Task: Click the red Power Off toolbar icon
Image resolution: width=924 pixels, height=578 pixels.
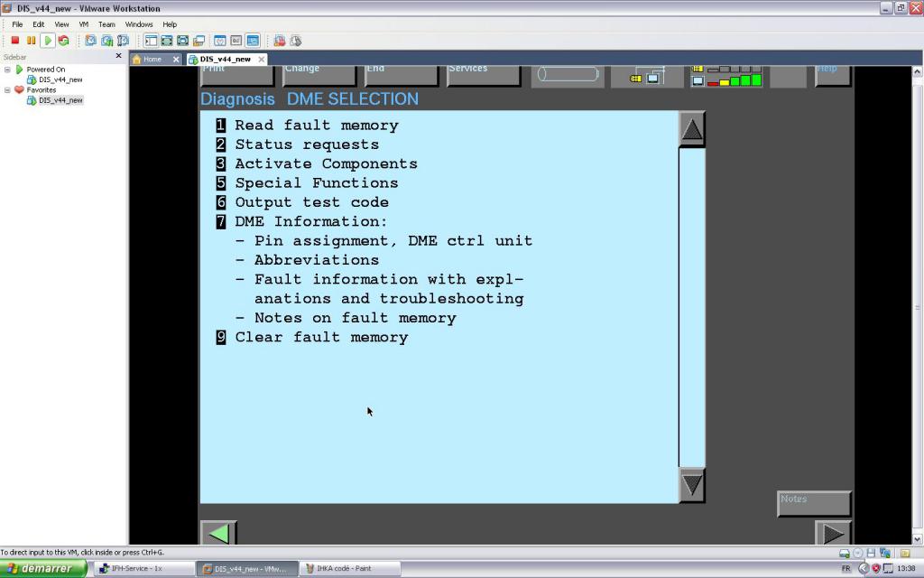Action: tap(15, 41)
